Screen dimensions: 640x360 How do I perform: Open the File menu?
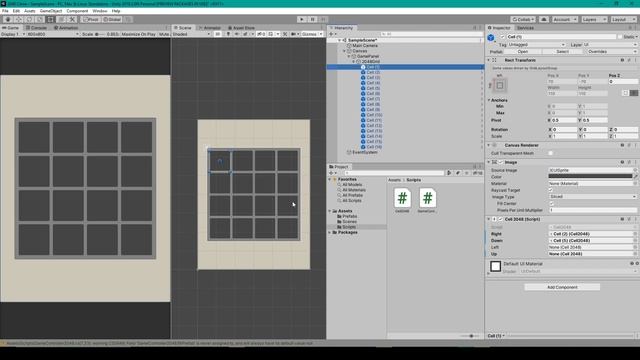(5, 11)
